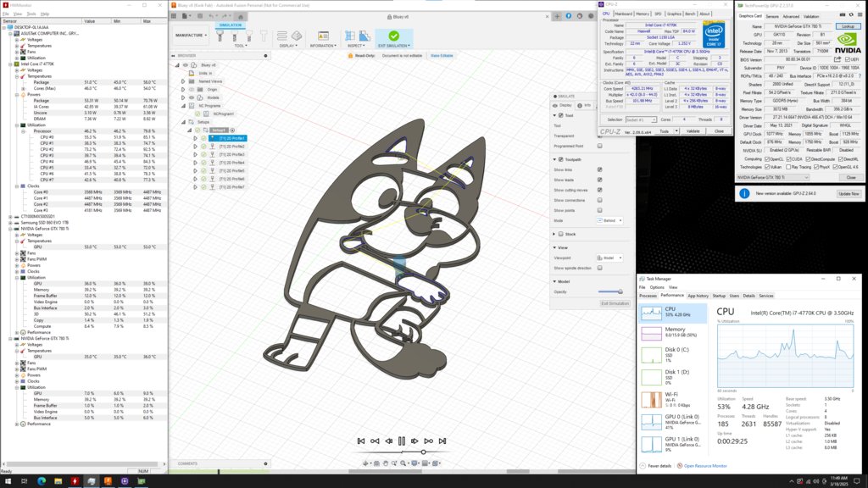Toggle visibility eye of Models in browser
Viewport: 868px width, 488px height.
192,97
